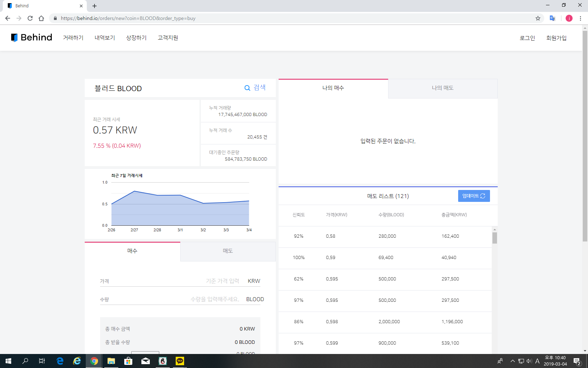Click the volume icon in the system tray
Viewport: 588px width, 368px height.
(x=528, y=361)
